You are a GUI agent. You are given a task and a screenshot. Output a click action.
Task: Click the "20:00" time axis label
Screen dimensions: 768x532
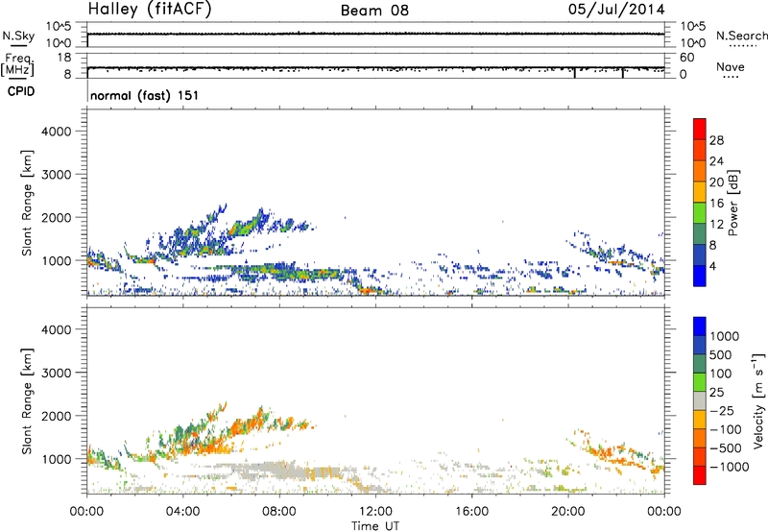(x=567, y=512)
